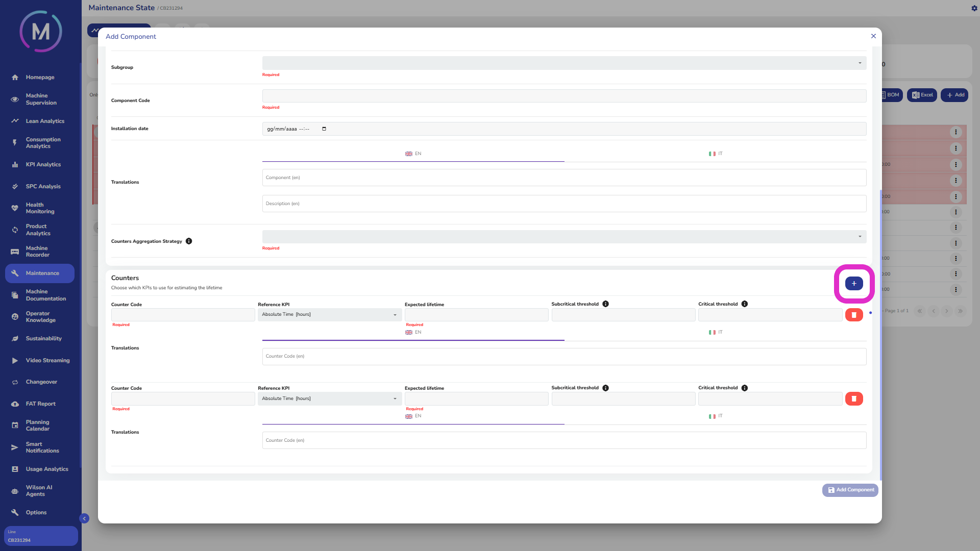Open calendar picker in Installation date
This screenshot has width=980, height=551.
coord(324,129)
